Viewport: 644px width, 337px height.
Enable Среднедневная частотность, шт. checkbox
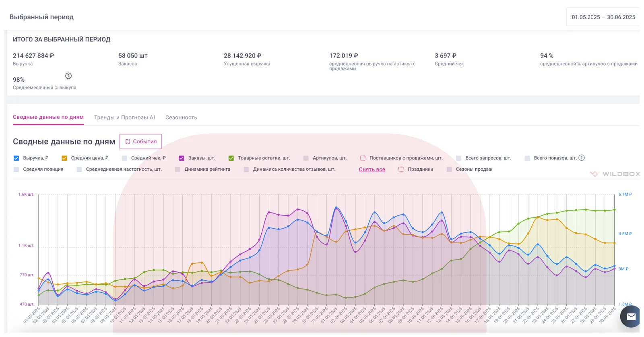click(79, 170)
